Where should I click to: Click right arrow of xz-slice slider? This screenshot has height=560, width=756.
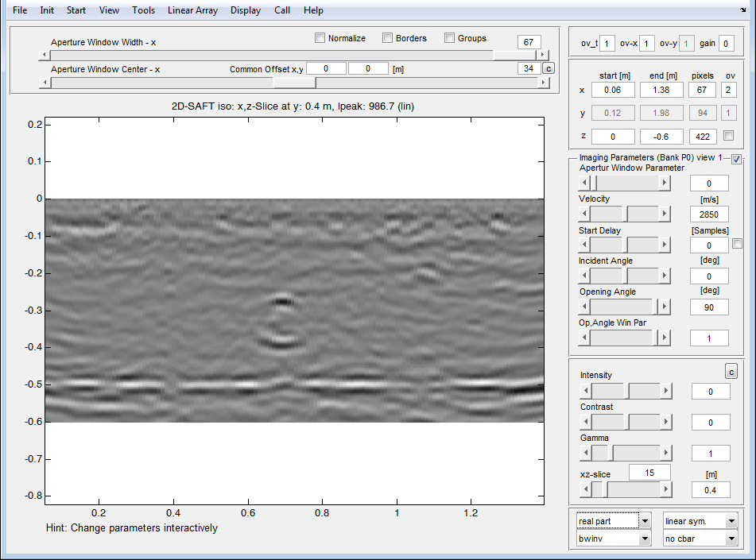666,489
